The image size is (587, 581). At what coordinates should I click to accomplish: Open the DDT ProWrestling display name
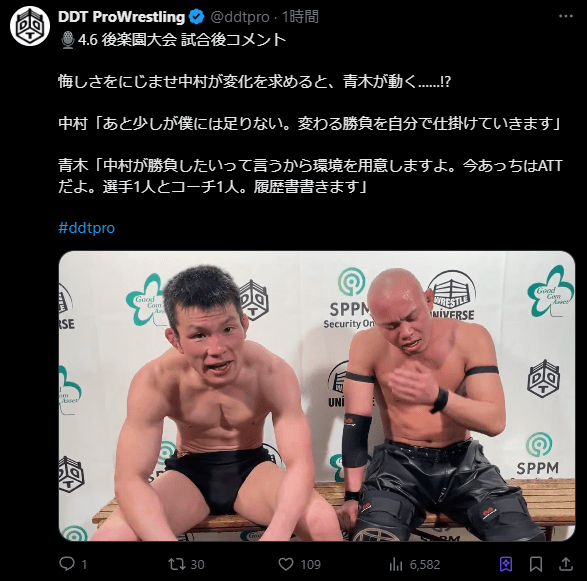click(122, 17)
